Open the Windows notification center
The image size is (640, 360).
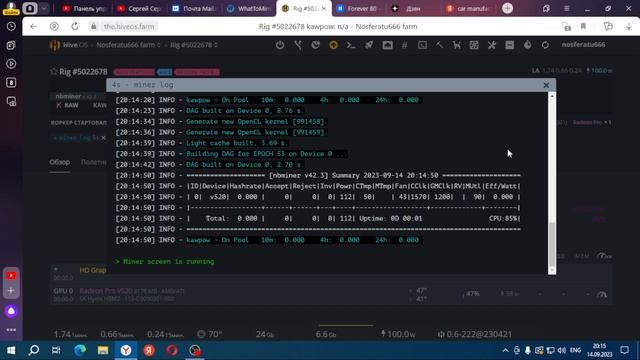coord(624,350)
